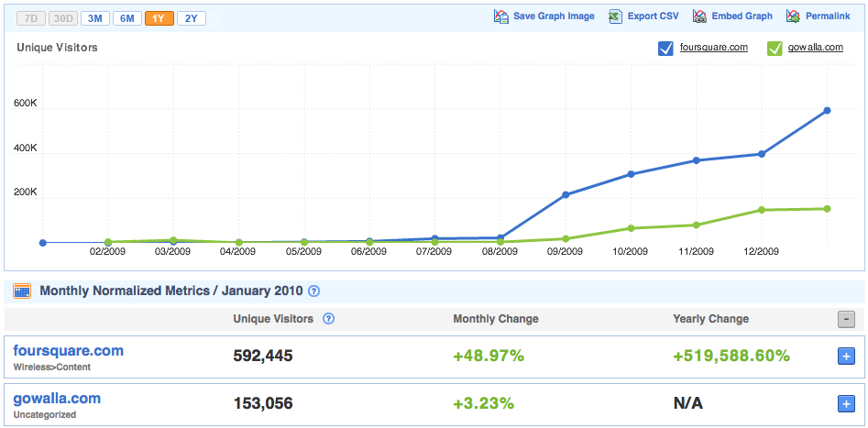Uncheck the gowalla.com series checkbox

tap(774, 49)
